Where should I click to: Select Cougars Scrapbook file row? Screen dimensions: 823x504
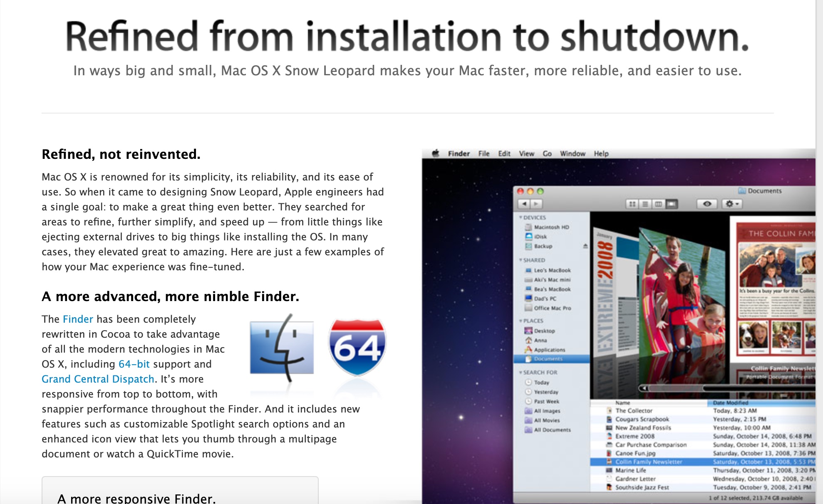(x=703, y=419)
